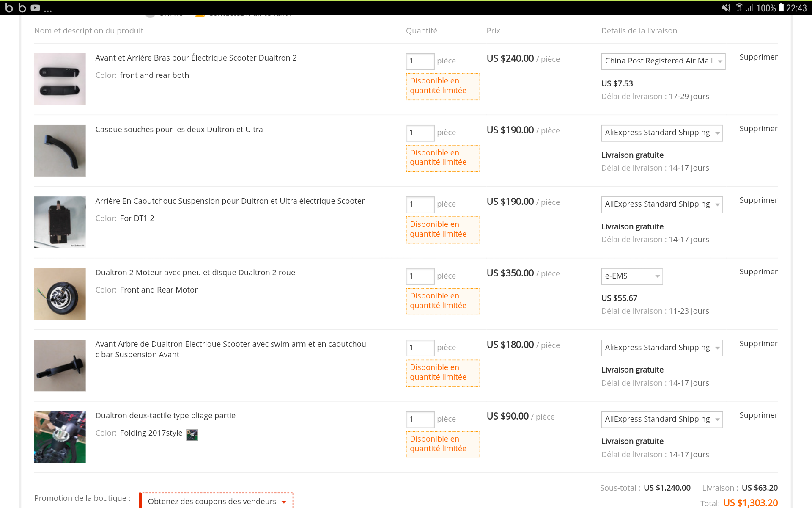Supprimer the Casque souches item
This screenshot has height=508, width=812.
pyautogui.click(x=758, y=129)
